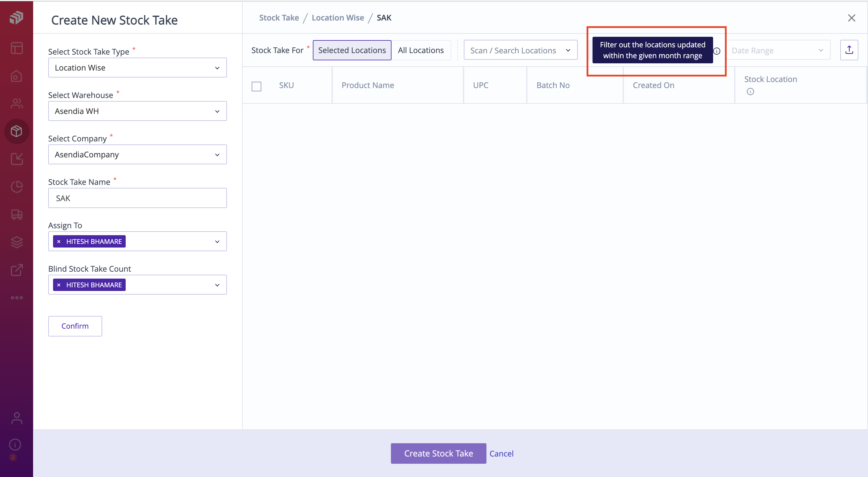The width and height of the screenshot is (868, 477).
Task: Open the users sidebar icon
Action: (17, 103)
